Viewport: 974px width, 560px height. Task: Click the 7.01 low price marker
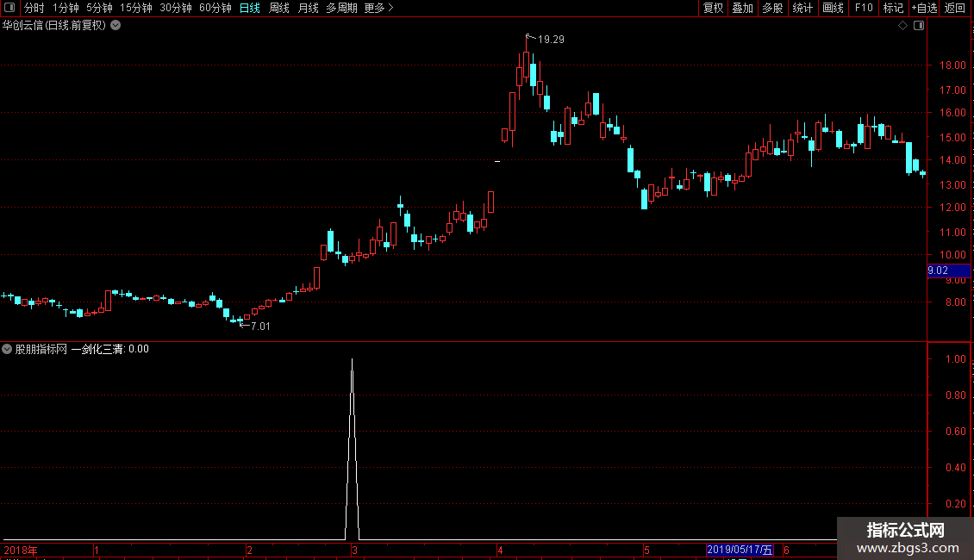260,326
